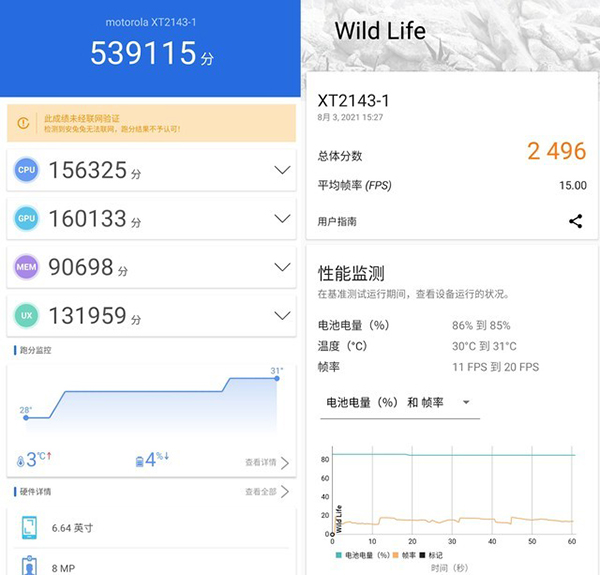
Task: Expand the CPU score 156325 row
Action: coord(281,171)
